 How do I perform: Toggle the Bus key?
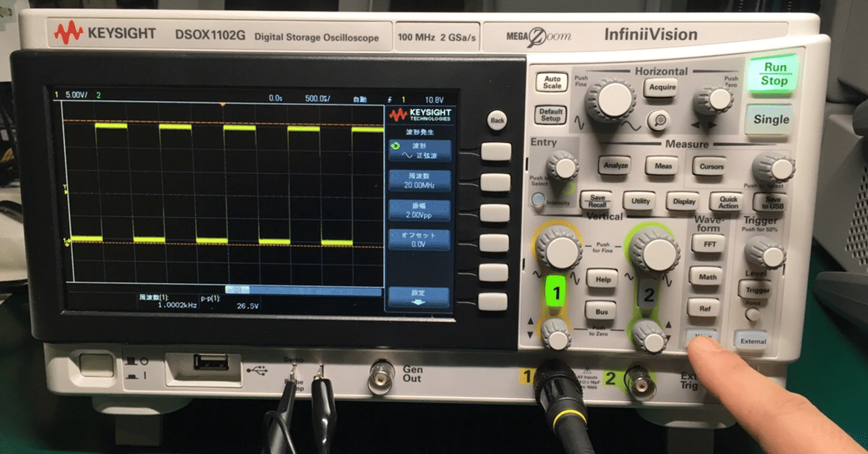coord(601,311)
